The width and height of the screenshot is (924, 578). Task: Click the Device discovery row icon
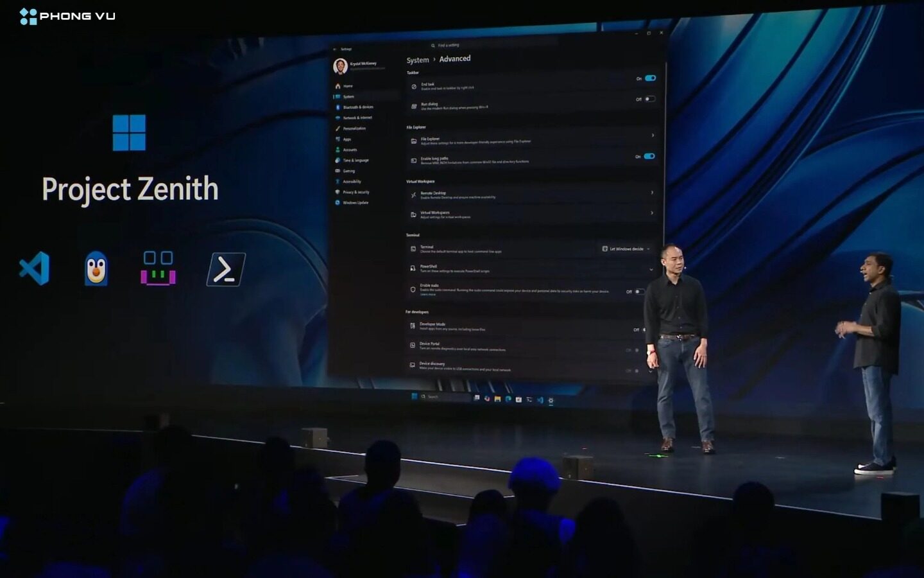click(x=412, y=365)
